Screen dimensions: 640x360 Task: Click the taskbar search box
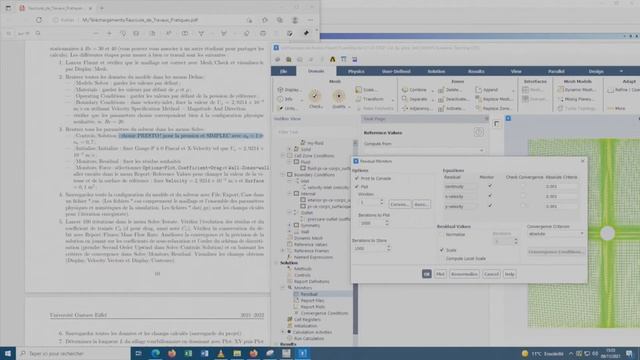point(73,353)
